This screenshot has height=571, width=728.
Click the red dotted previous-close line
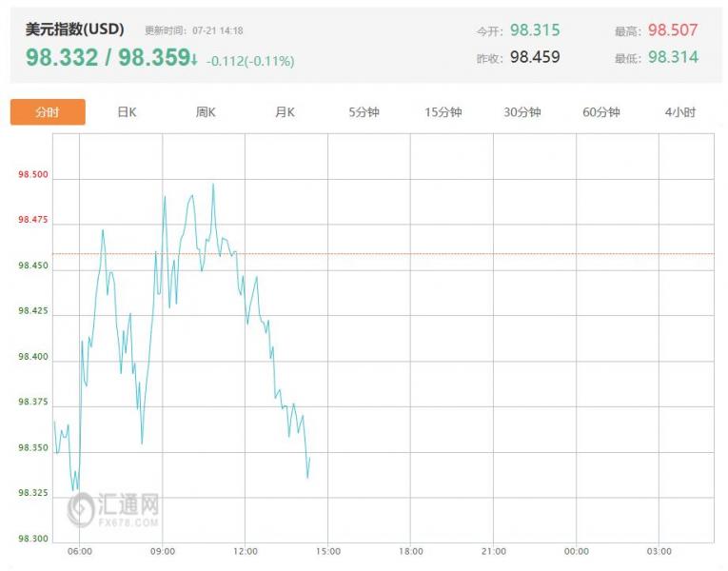[476, 254]
